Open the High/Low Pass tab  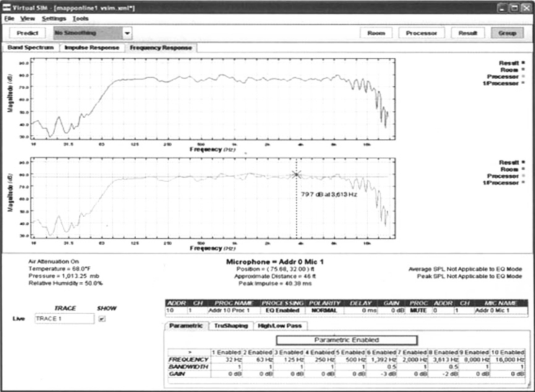pos(280,326)
